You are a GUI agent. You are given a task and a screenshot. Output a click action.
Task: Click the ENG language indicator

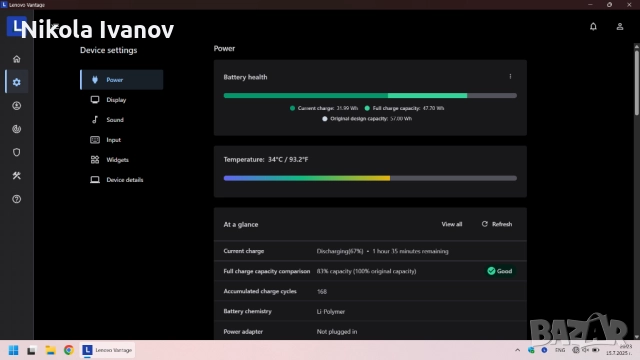[560, 350]
